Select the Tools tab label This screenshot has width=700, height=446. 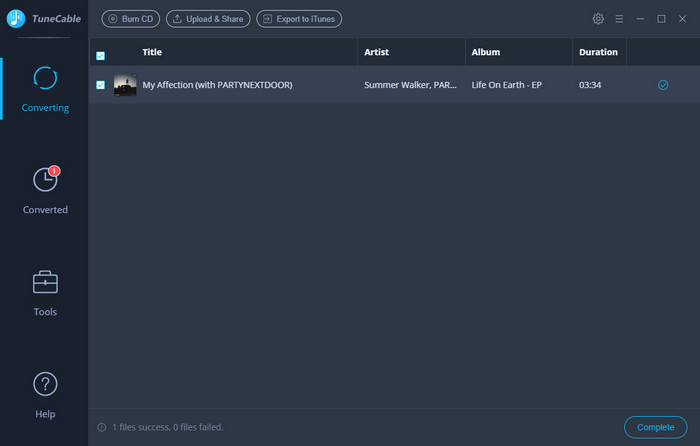(45, 312)
